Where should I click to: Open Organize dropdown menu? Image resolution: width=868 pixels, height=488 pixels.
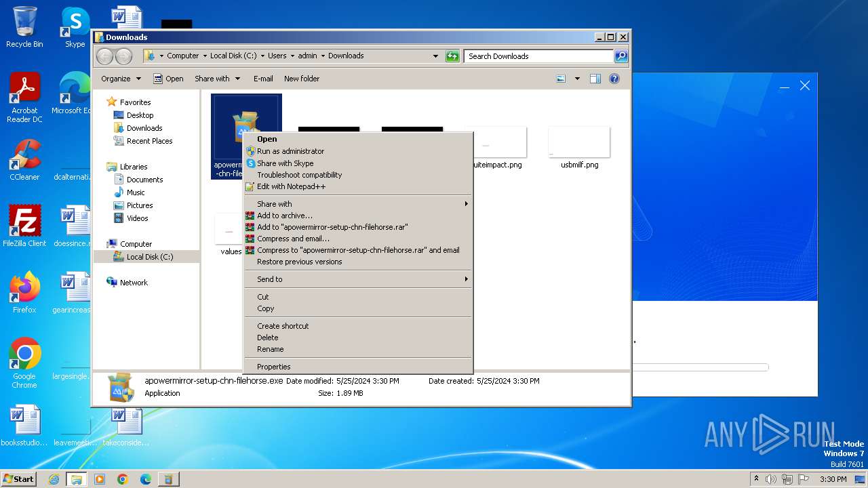pos(121,79)
